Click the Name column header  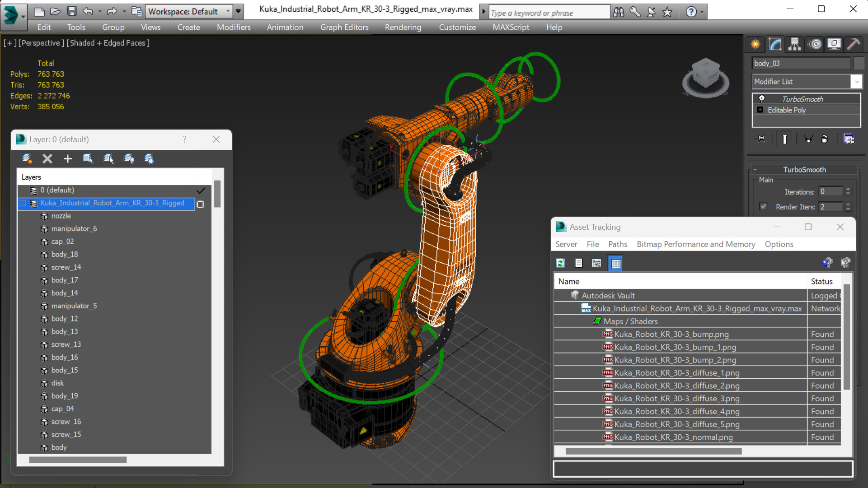tap(680, 281)
